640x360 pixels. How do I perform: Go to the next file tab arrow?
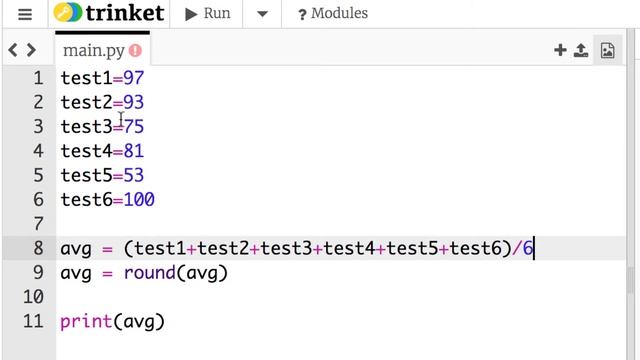31,50
